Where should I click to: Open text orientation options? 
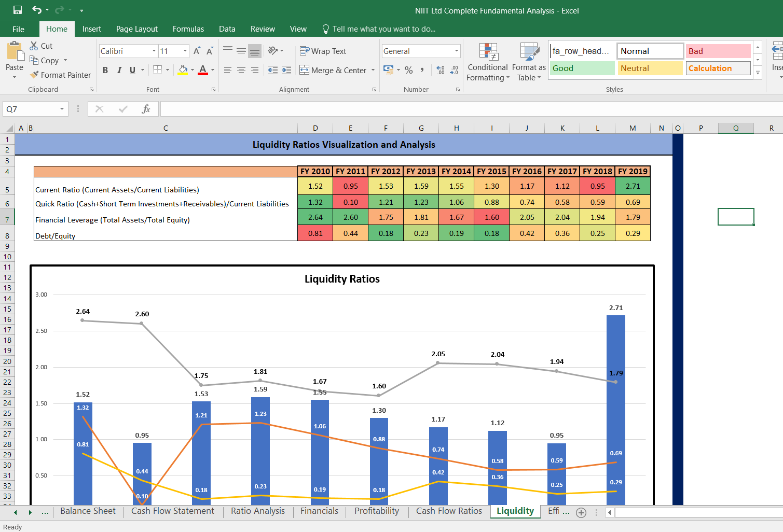(x=276, y=51)
